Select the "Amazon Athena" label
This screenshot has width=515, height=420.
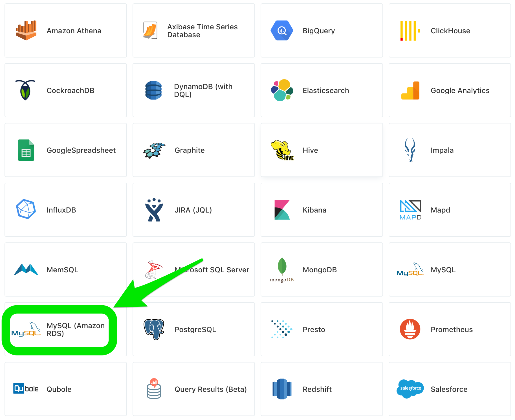click(74, 31)
